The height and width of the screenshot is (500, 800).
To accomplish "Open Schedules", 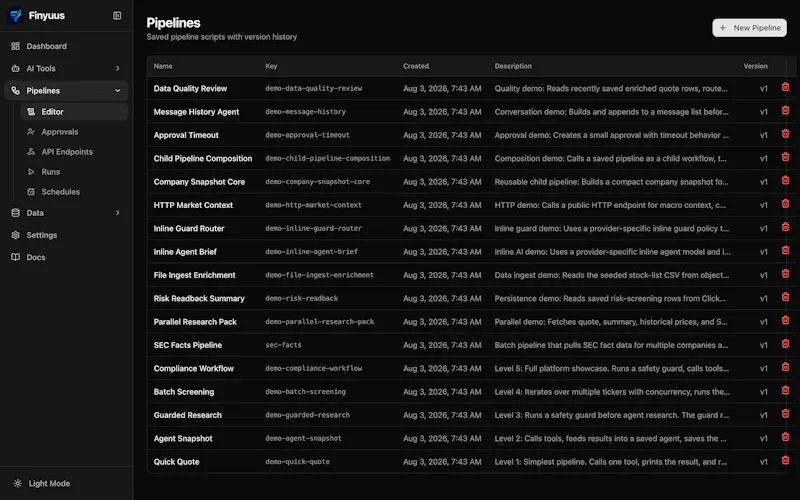I will pyautogui.click(x=74, y=192).
